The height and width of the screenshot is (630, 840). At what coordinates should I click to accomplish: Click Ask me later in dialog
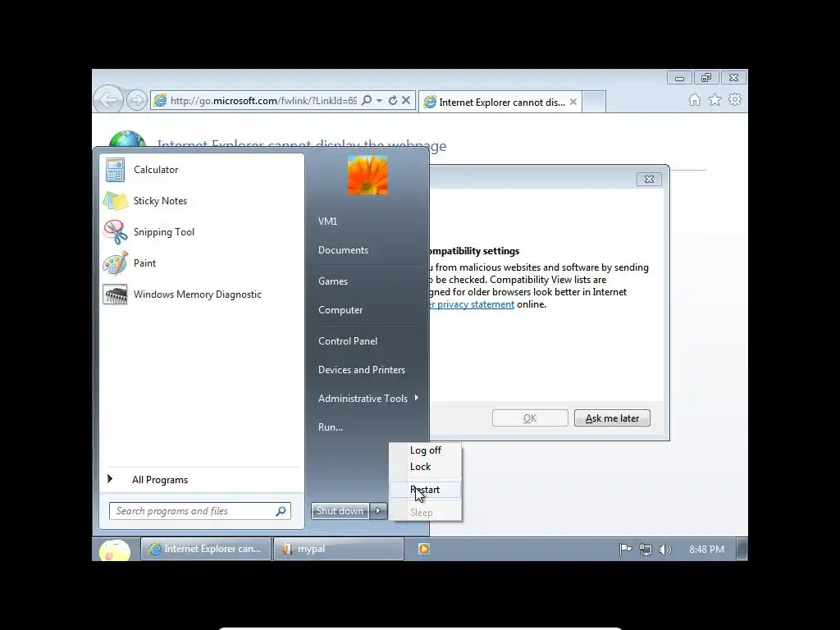coord(612,418)
